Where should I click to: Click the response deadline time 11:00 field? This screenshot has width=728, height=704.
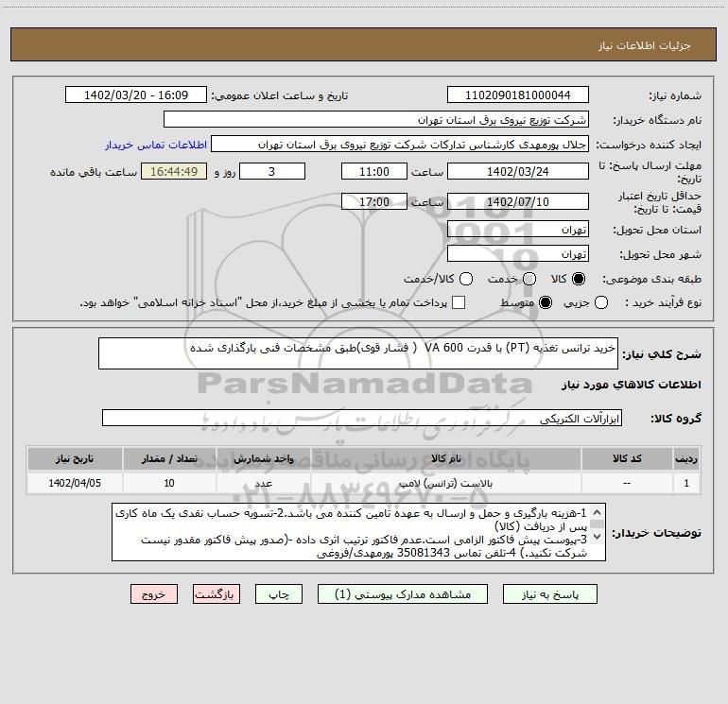[374, 171]
